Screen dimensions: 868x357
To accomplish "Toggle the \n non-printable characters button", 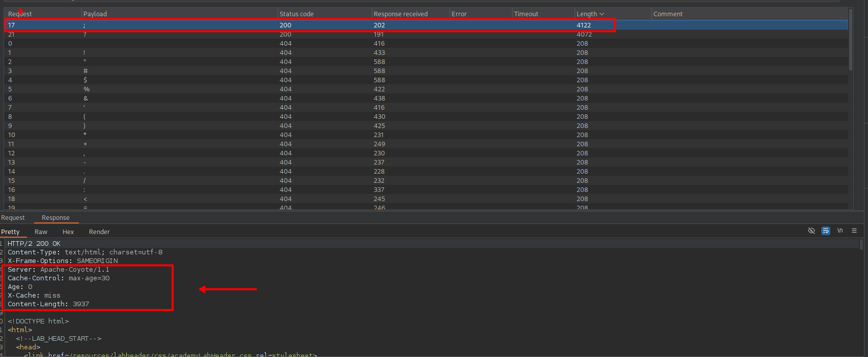I will point(840,231).
